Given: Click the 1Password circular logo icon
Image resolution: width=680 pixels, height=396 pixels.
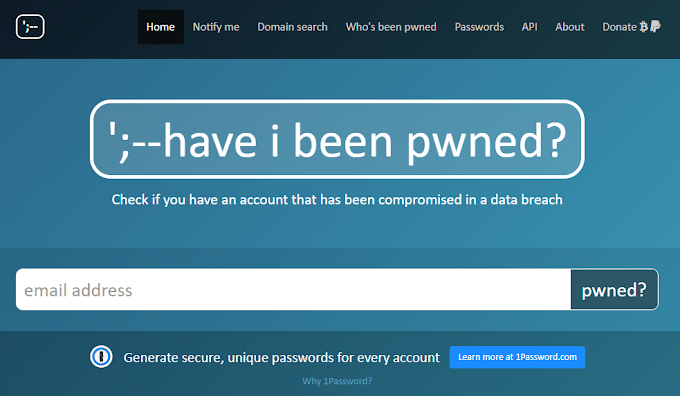Looking at the screenshot, I should [101, 357].
